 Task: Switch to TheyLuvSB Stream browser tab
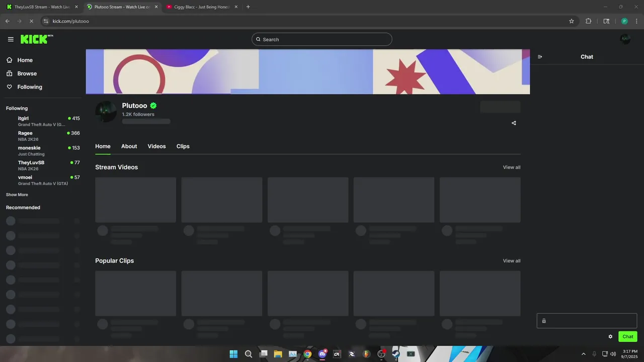(x=41, y=7)
